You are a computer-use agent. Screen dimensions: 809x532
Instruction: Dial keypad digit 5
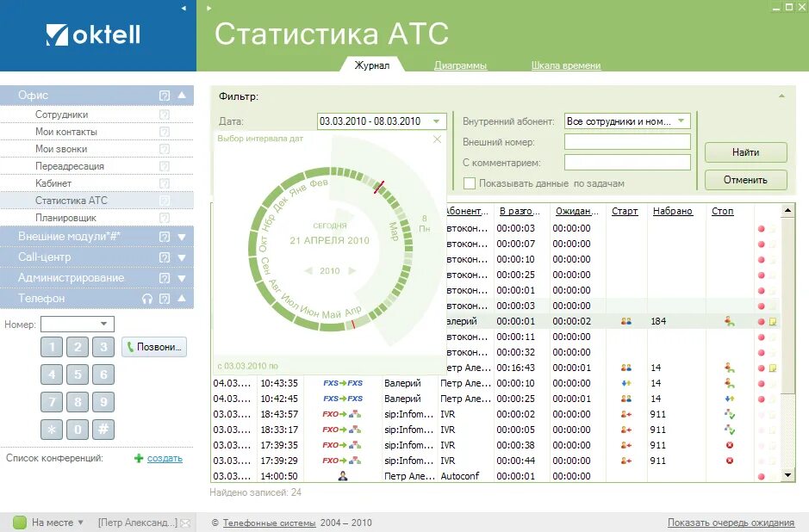[78, 374]
